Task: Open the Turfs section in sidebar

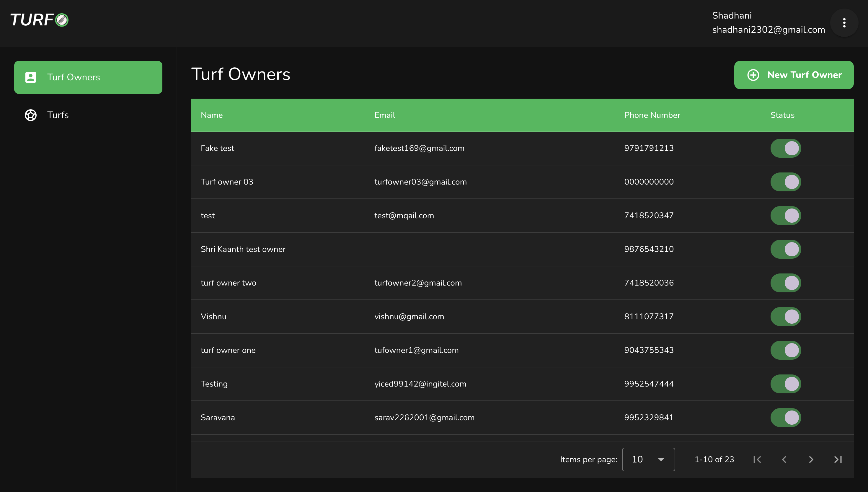Action: pyautogui.click(x=58, y=115)
